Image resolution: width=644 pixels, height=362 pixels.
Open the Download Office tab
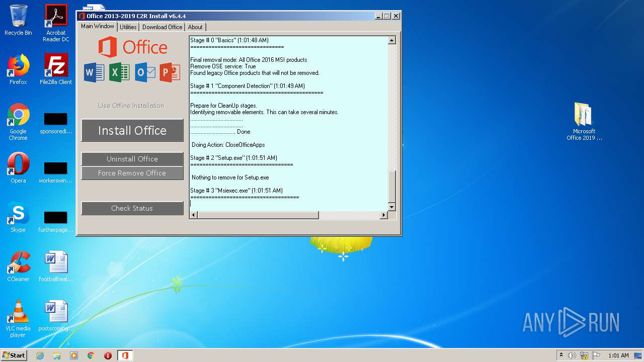click(x=162, y=27)
